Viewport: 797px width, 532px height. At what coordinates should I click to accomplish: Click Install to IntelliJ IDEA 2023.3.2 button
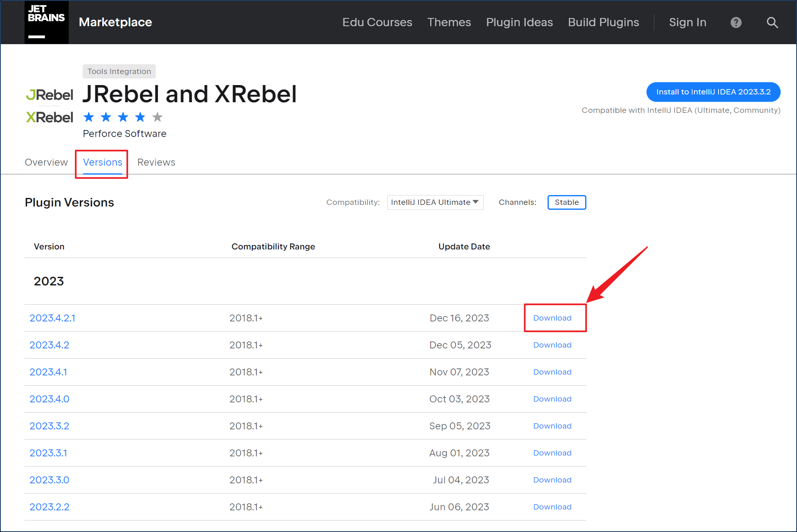(x=713, y=92)
